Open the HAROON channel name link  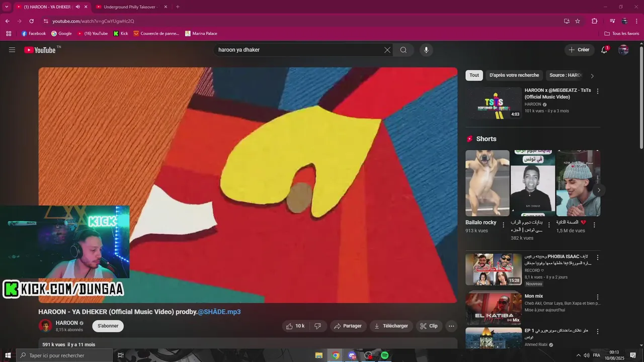tap(66, 323)
